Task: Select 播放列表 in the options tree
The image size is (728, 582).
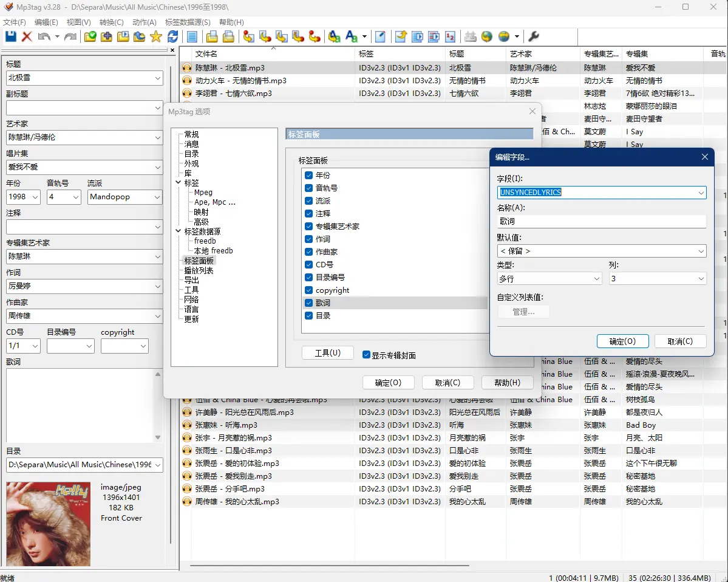Action: (x=199, y=270)
